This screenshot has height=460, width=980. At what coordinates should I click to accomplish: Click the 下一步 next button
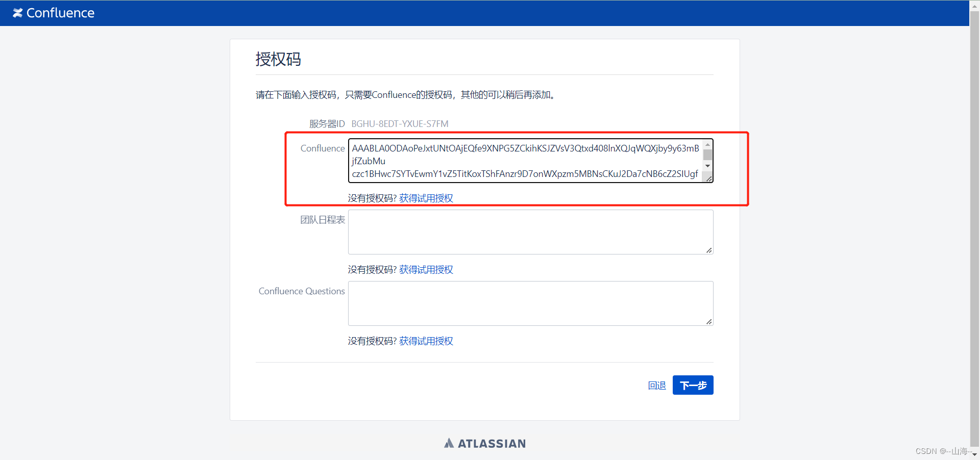[x=693, y=385]
